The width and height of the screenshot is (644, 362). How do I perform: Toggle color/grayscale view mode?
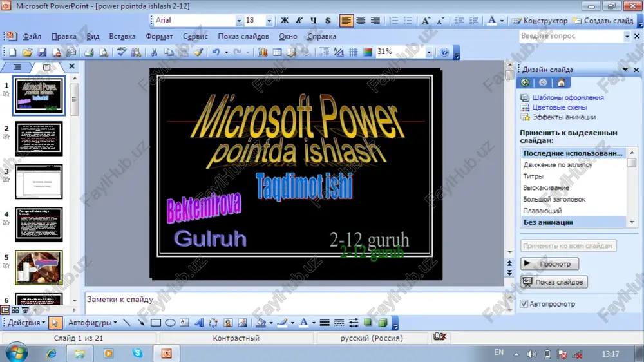pos(368,52)
